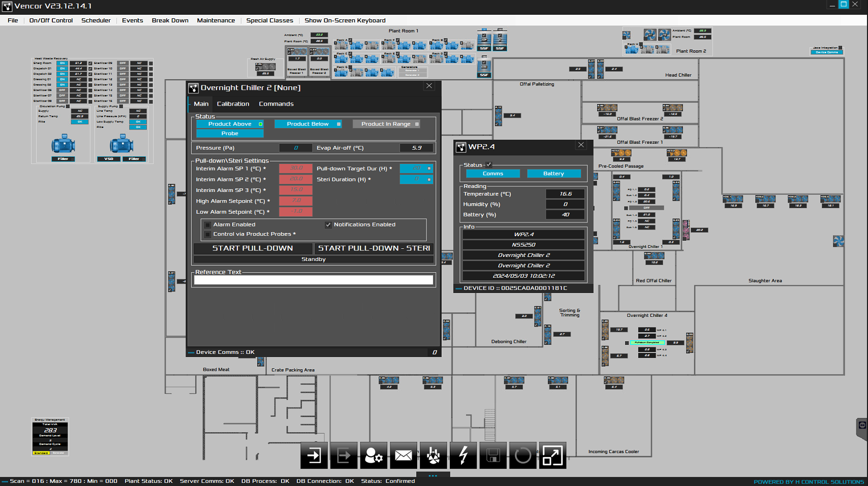
Task: Click Show On-Screen Keyboard menu item
Action: tap(345, 20)
